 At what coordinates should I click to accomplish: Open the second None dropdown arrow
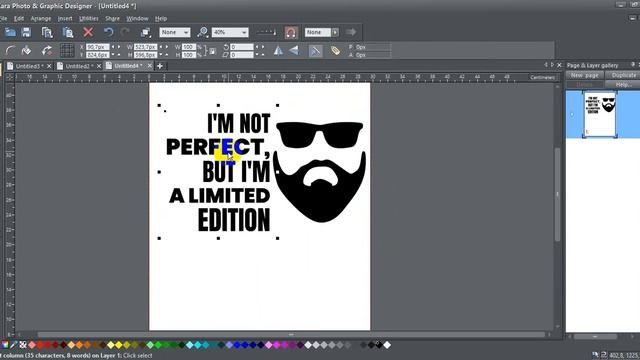click(335, 32)
